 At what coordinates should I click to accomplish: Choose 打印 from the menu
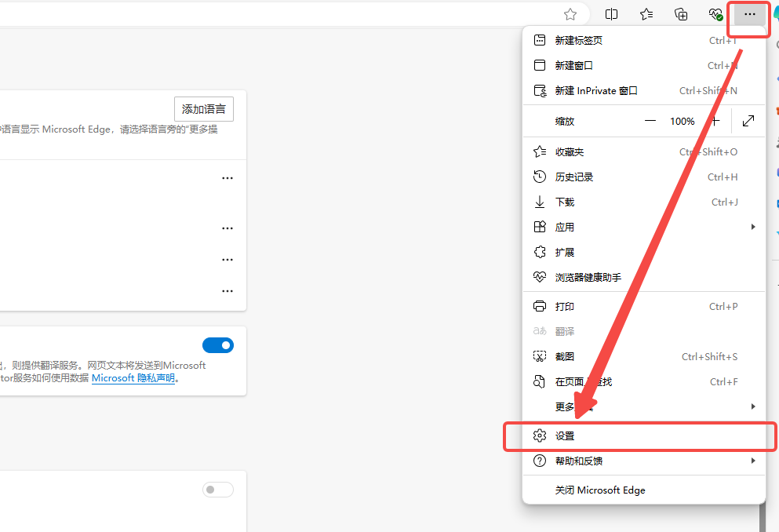click(644, 307)
